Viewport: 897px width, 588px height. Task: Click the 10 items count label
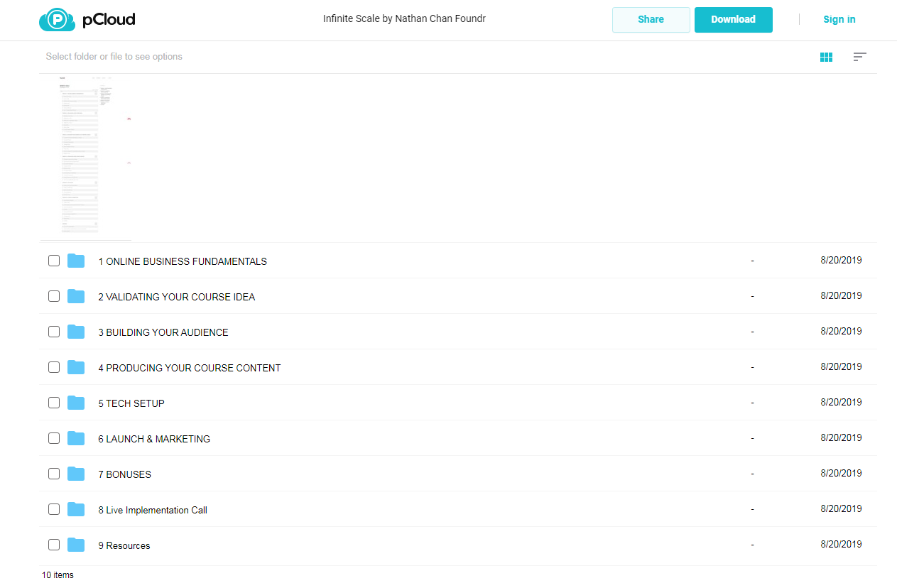[x=58, y=575]
